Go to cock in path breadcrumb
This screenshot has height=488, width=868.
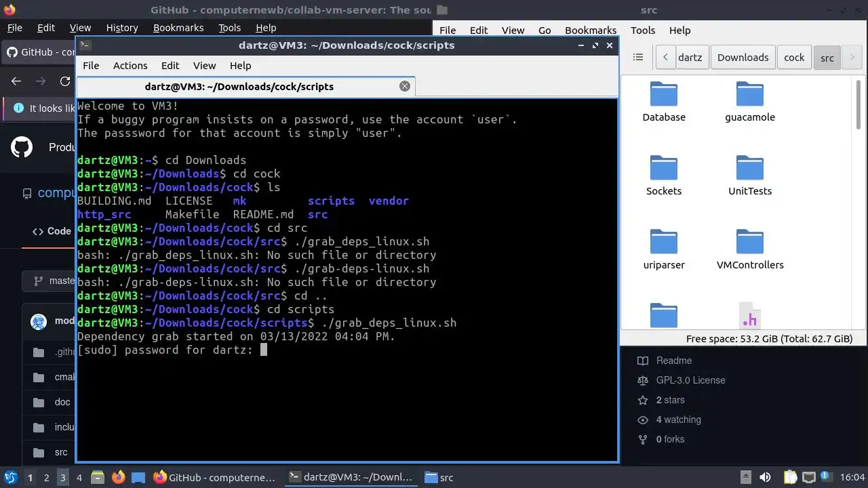click(x=794, y=58)
